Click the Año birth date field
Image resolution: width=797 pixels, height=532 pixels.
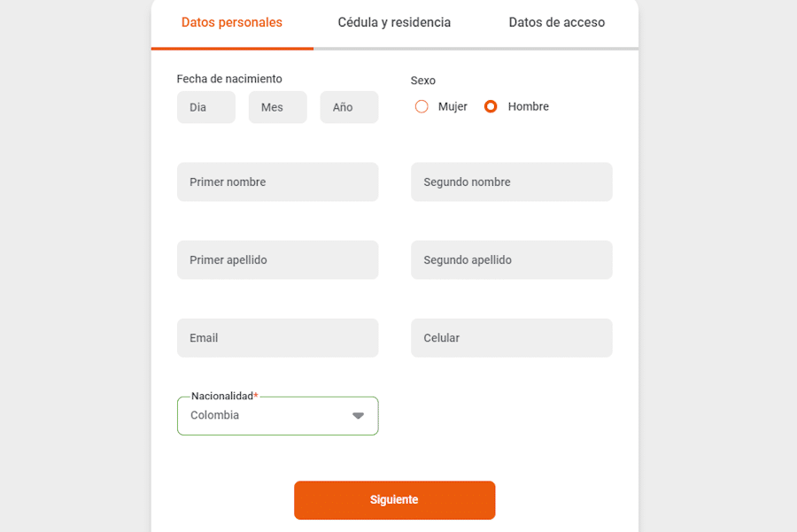[349, 107]
